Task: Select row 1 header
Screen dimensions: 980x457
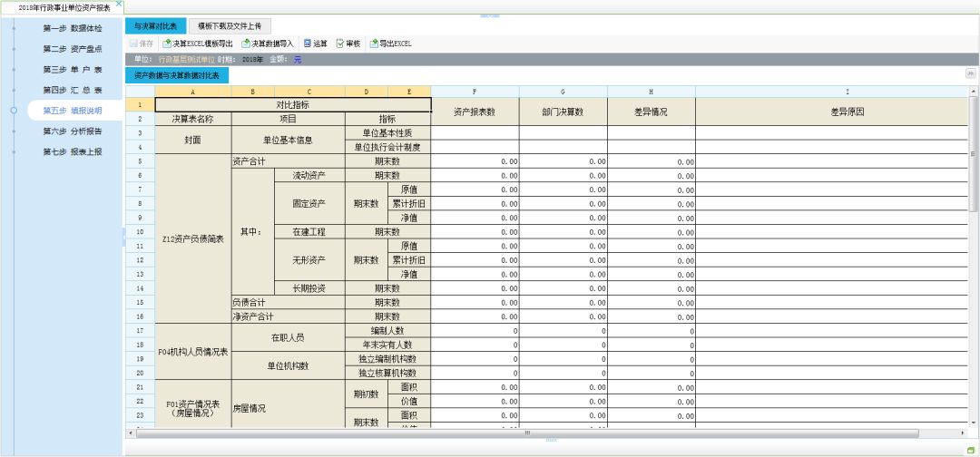Action: pos(140,105)
